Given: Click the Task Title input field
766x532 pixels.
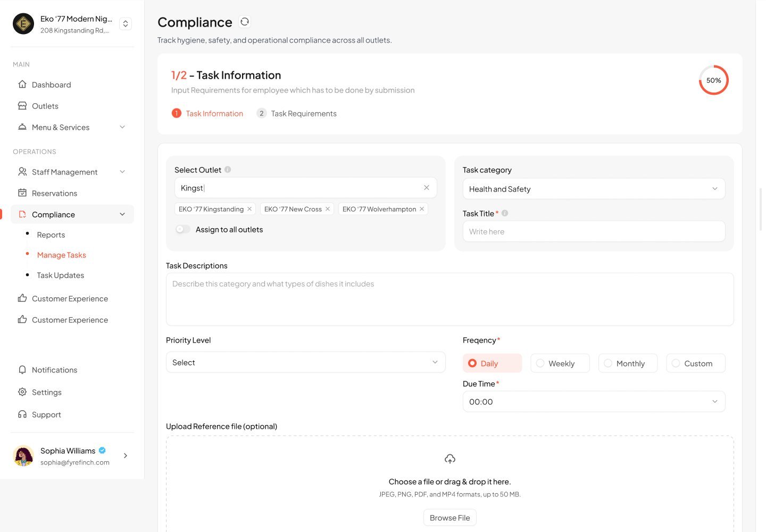Looking at the screenshot, I should pyautogui.click(x=594, y=231).
